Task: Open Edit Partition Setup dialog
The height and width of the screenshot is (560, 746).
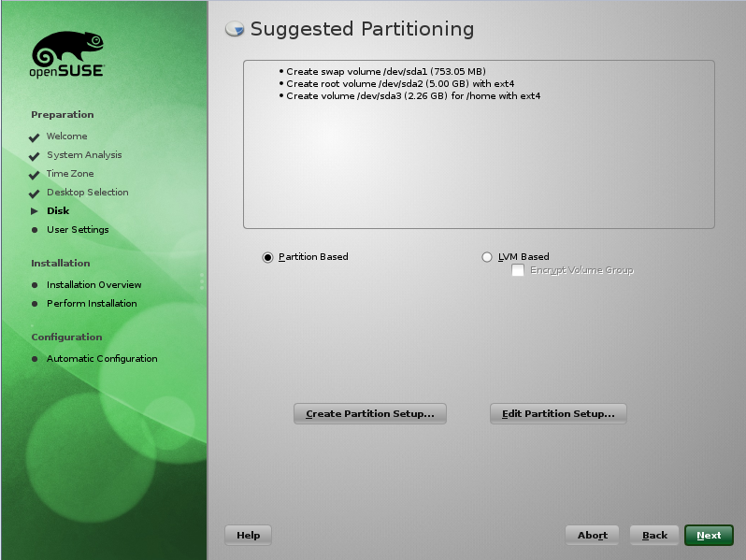Action: click(x=558, y=413)
